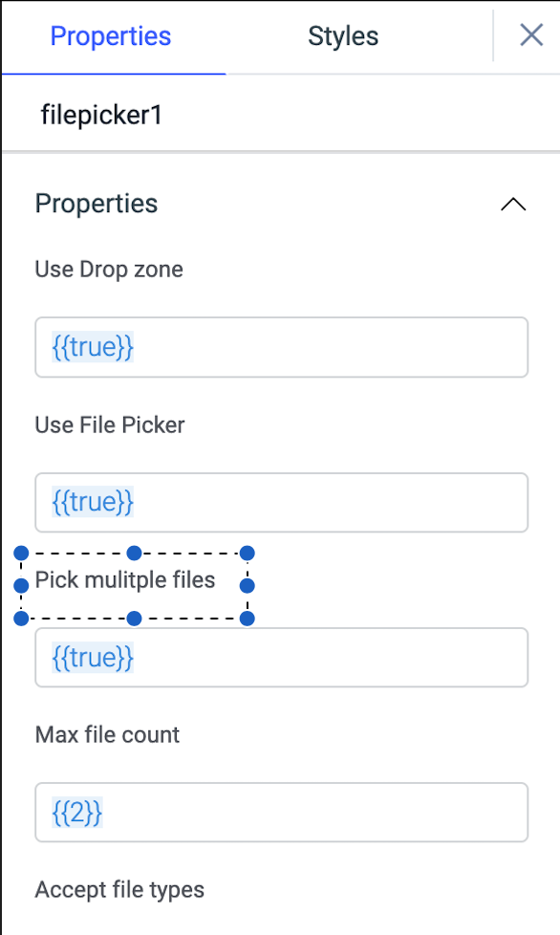Select the Properties tab

point(111,36)
